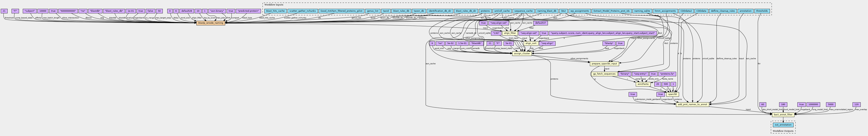Click the uniColl_cache input node
Image resolution: width=868 pixels, height=136 pixels.
[502, 11]
